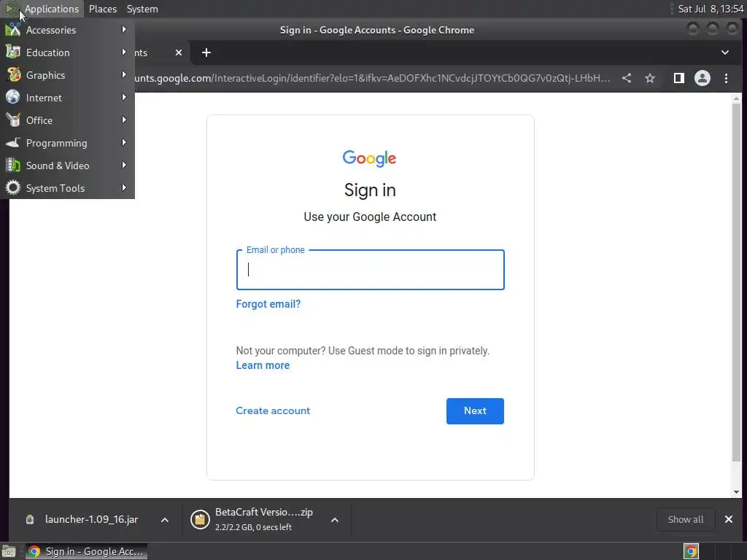
Task: Click the System Tools gear icon
Action: (x=13, y=187)
